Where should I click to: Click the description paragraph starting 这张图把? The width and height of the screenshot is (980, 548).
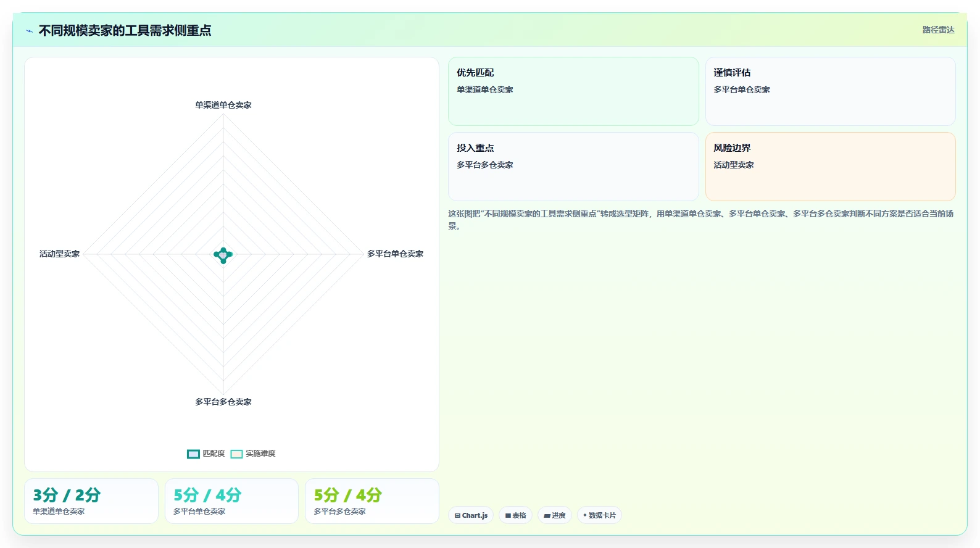tap(701, 220)
